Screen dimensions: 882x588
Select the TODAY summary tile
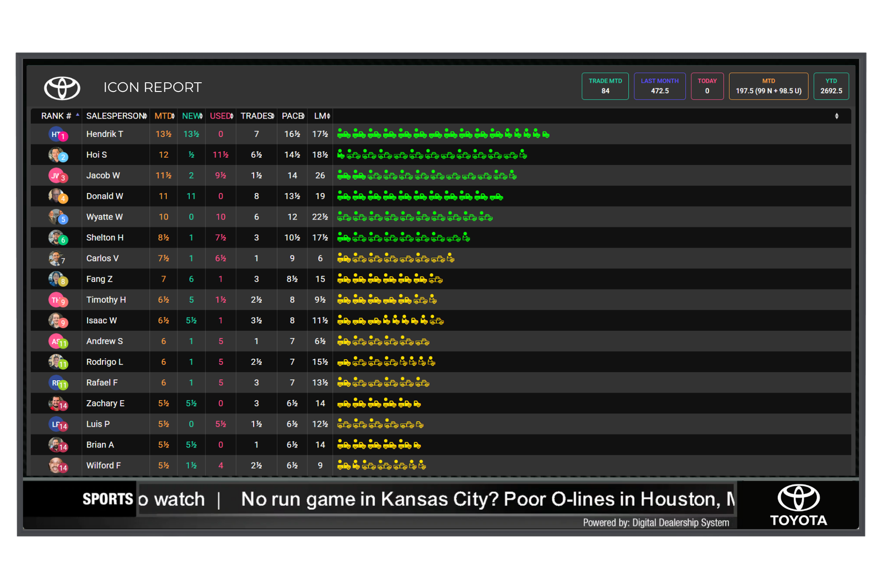707,87
